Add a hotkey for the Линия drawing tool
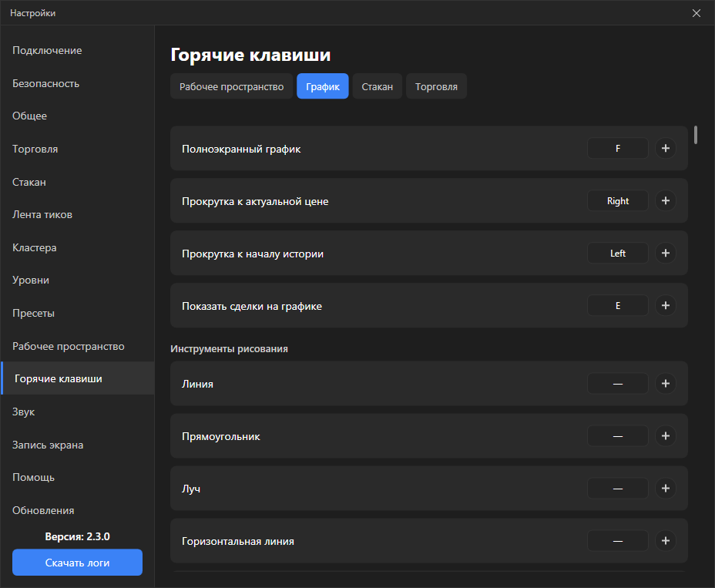 point(665,384)
